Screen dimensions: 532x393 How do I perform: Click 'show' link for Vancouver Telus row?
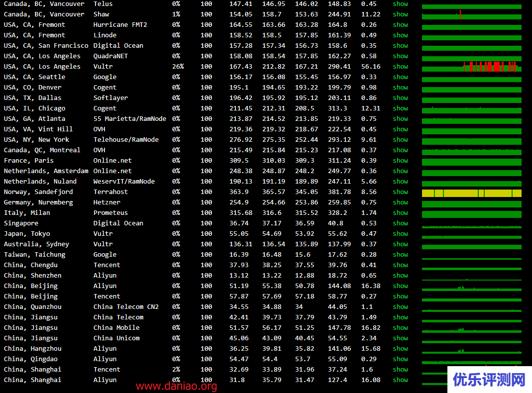tap(400, 3)
